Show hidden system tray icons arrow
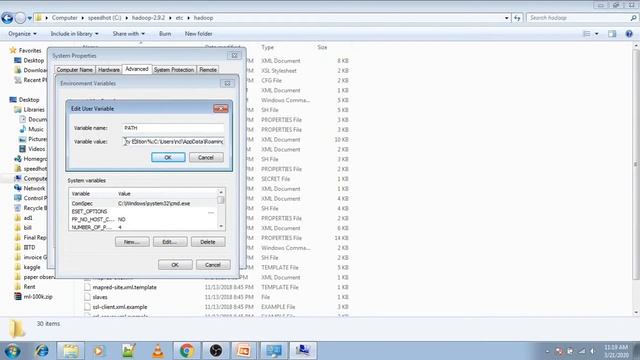This screenshot has width=640, height=360. [x=547, y=351]
